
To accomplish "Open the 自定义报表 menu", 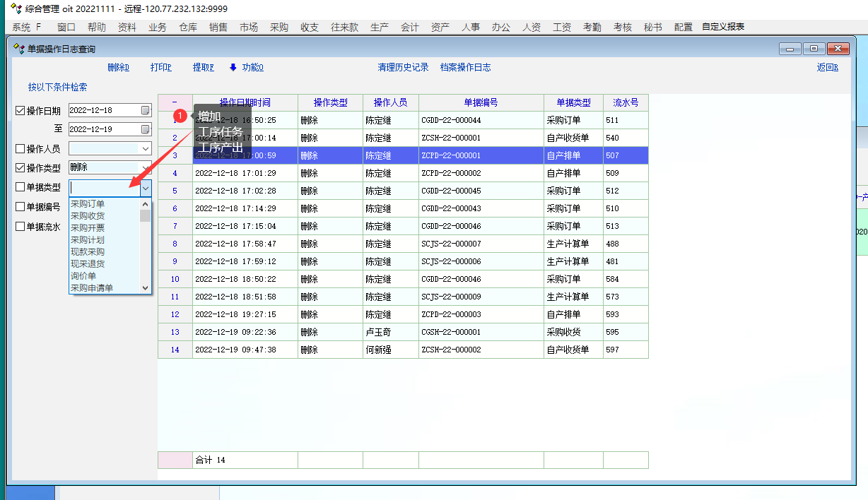I will coord(722,28).
